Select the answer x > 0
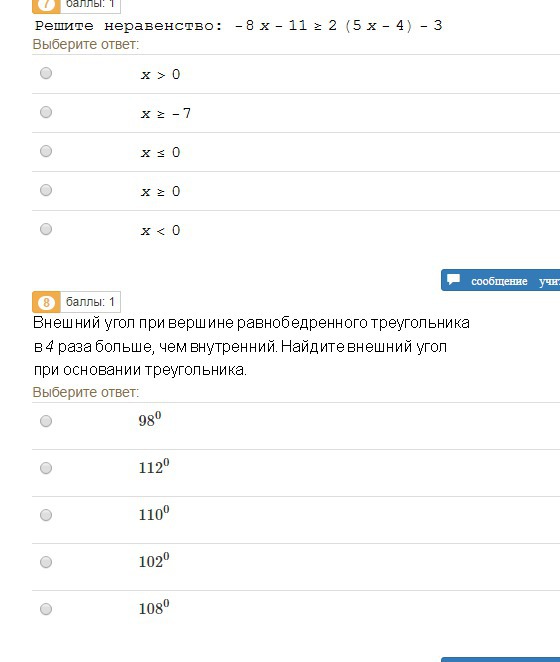Viewport: 560px width, 662px height. [46, 73]
